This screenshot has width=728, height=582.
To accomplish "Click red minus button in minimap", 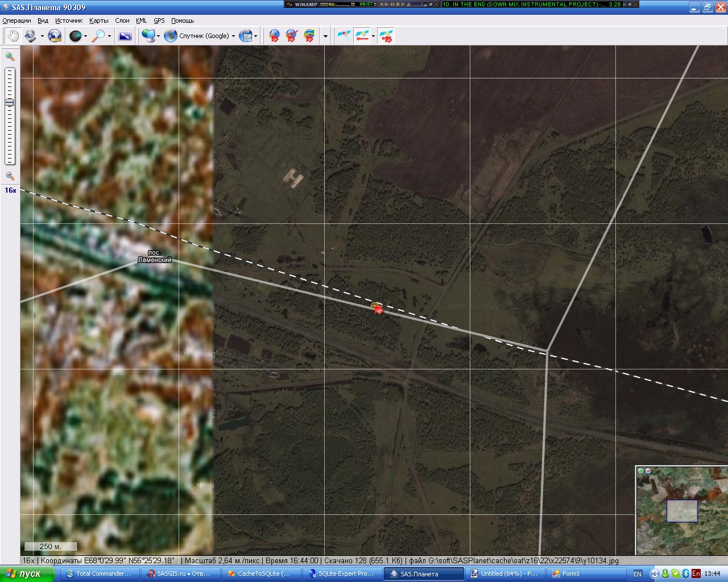I will 648,471.
